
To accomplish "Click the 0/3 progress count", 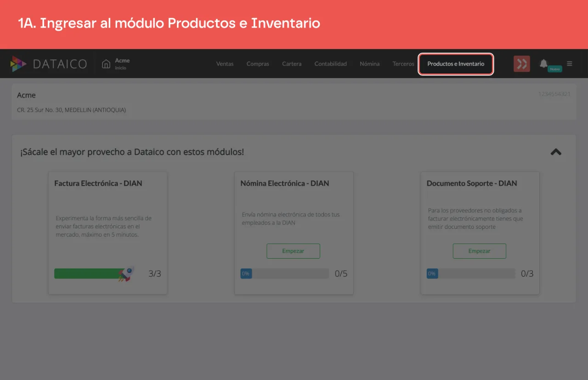I will (x=527, y=274).
